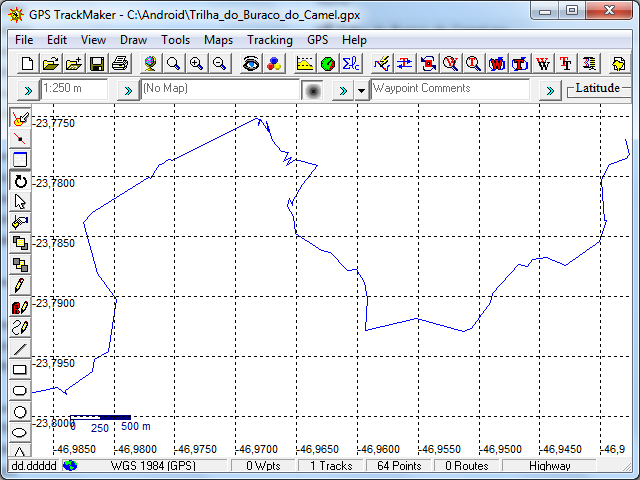Image resolution: width=640 pixels, height=480 pixels.
Task: Click the dd.ddddd coordinate format button
Action: click(34, 466)
